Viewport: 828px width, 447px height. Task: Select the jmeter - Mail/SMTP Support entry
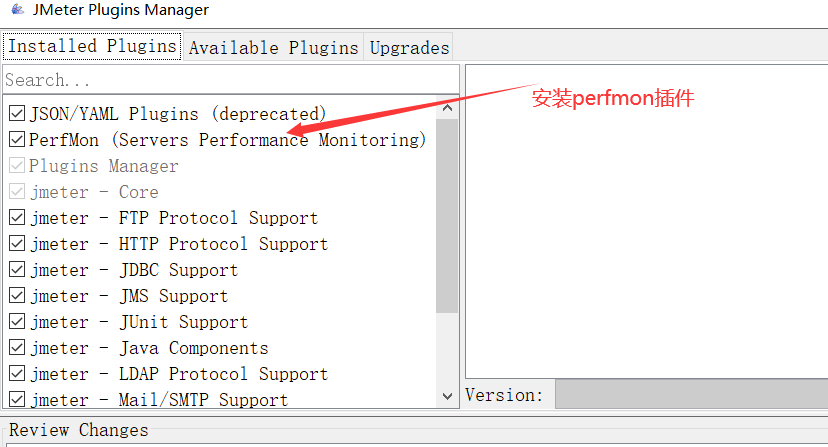[158, 400]
